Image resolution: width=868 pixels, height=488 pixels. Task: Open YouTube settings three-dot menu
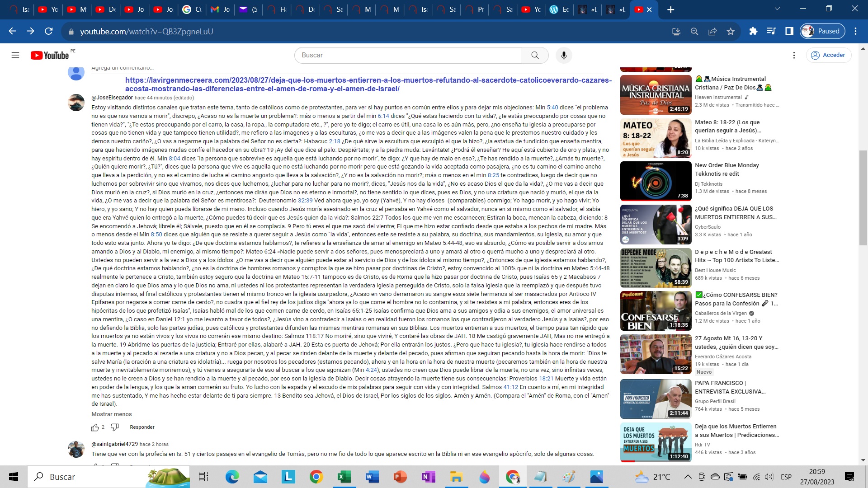[x=794, y=55]
